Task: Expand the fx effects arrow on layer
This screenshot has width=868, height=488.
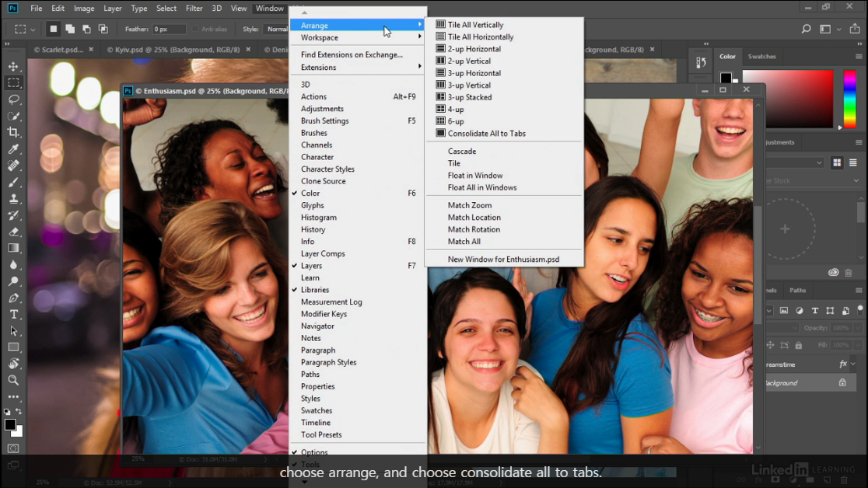Action: [x=853, y=364]
